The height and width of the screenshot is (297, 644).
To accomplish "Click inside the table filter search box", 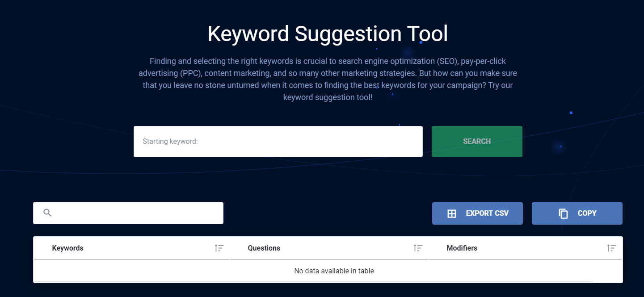I will [134, 213].
